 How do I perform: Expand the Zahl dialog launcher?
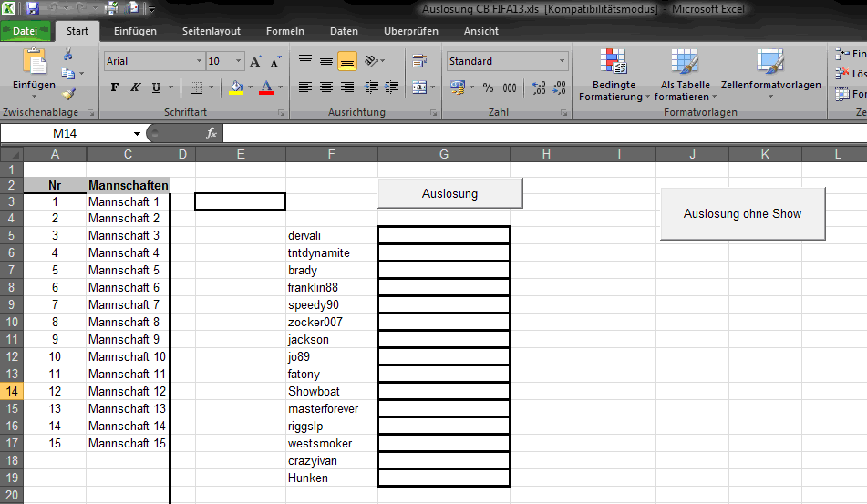[x=564, y=113]
